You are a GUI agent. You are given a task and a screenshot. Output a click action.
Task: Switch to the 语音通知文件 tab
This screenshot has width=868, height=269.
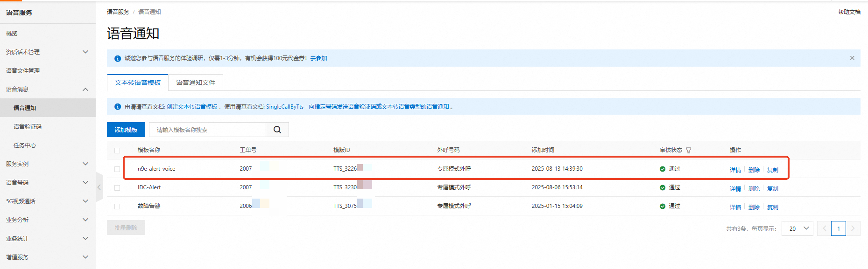[196, 83]
